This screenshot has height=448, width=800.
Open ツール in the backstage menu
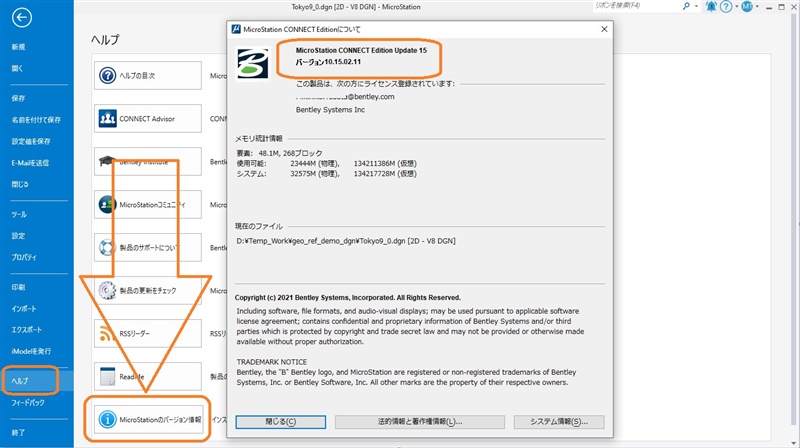click(x=19, y=214)
